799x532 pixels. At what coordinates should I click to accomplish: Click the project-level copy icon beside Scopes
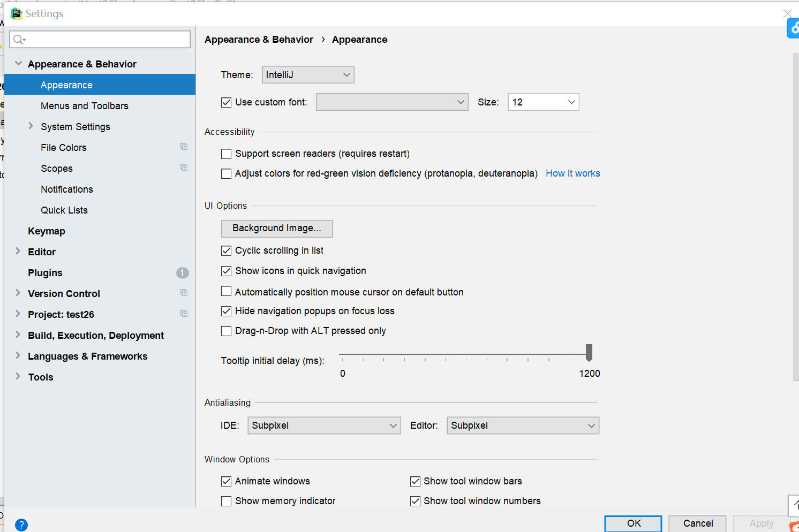tap(184, 168)
